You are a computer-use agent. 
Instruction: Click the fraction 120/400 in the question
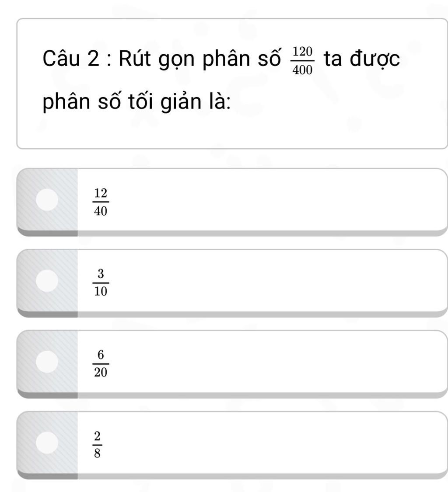[302, 61]
